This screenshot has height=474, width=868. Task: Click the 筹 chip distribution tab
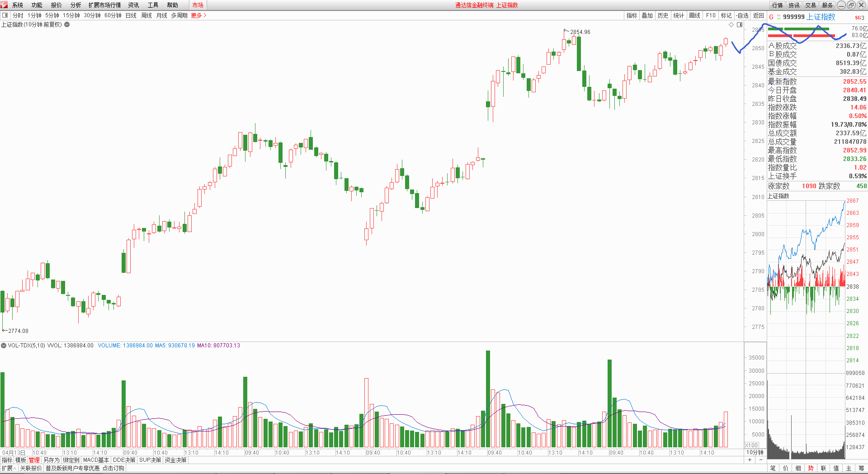(861, 469)
